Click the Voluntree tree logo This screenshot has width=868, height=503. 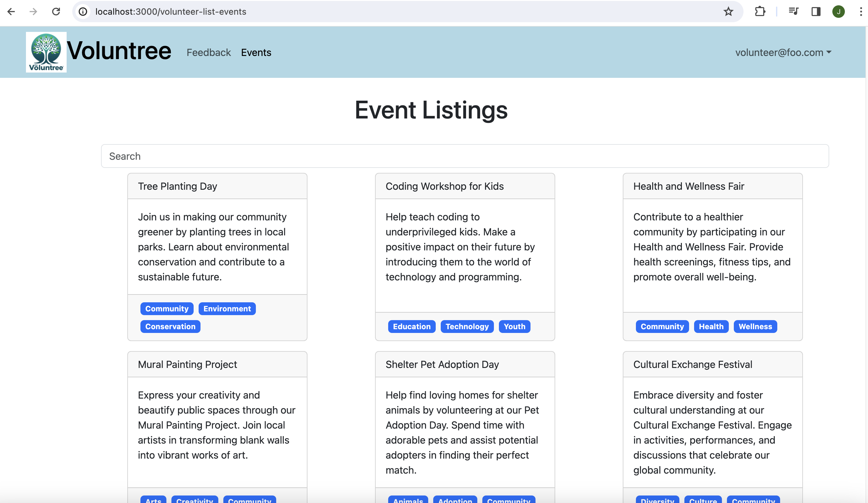tap(46, 52)
